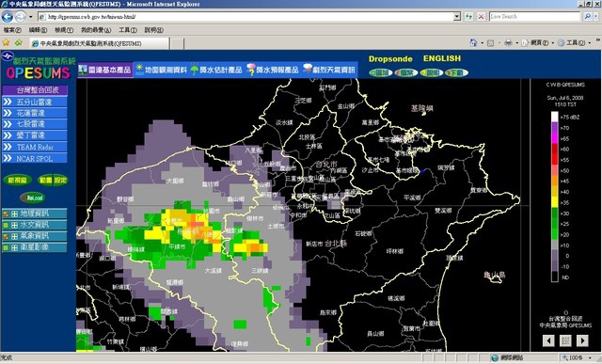
Task: Click the 設定 settings button
Action: click(x=60, y=180)
